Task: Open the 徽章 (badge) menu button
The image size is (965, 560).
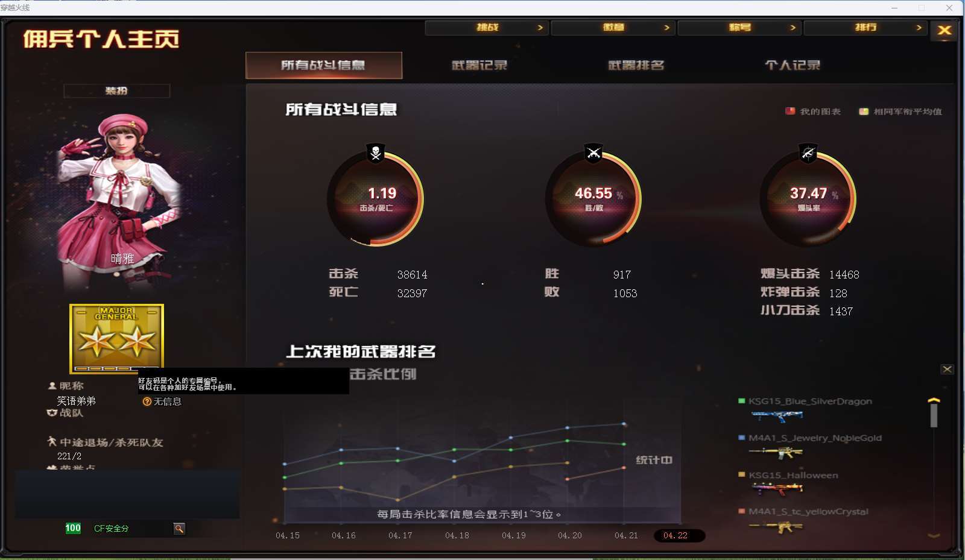Action: tap(612, 28)
